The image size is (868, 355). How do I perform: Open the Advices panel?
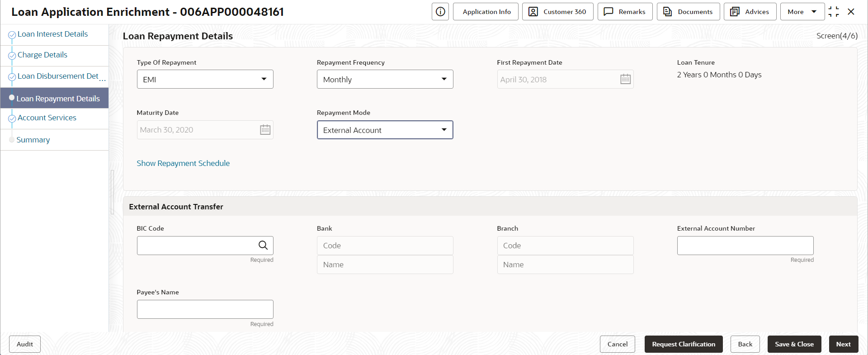(x=750, y=12)
